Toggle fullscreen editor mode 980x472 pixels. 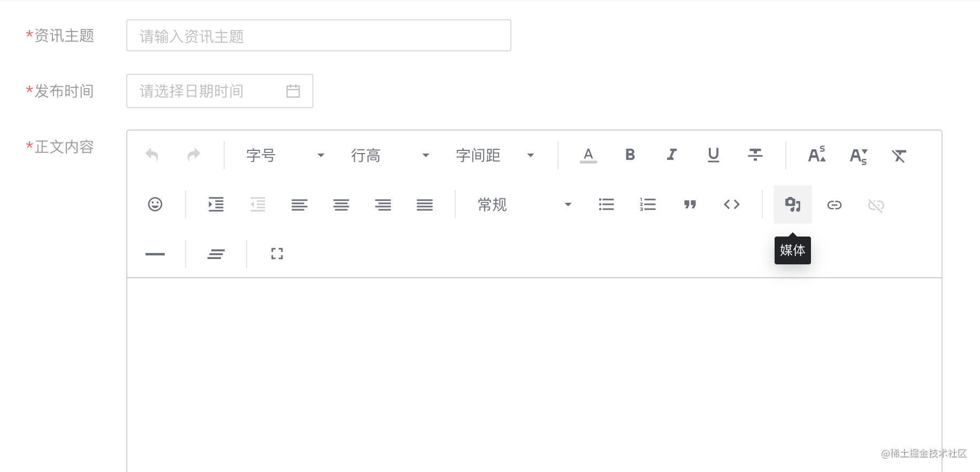277,254
